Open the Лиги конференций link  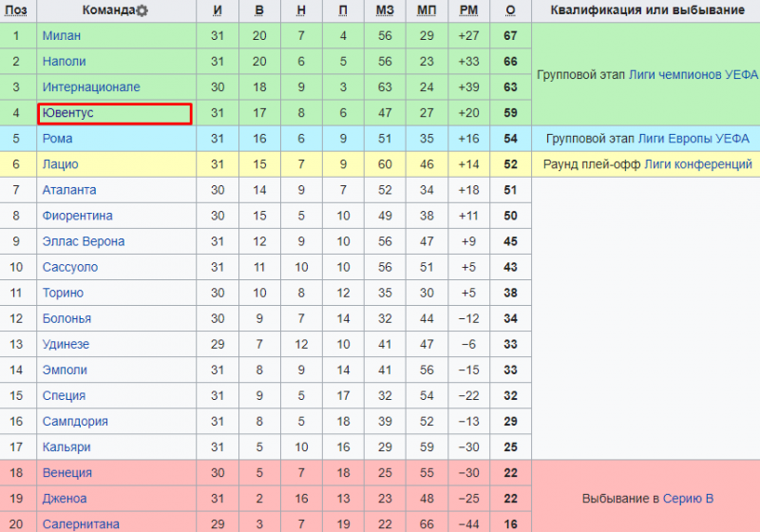click(x=698, y=164)
